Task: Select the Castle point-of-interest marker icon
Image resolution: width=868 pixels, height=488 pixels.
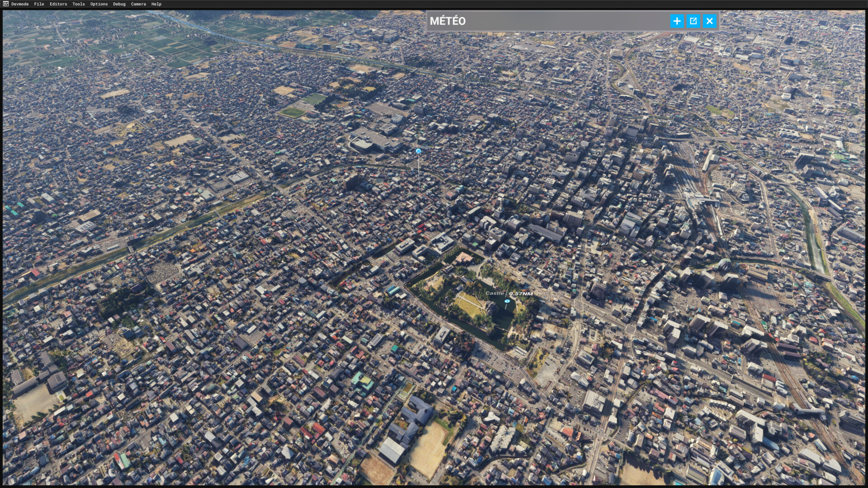Action: point(507,301)
